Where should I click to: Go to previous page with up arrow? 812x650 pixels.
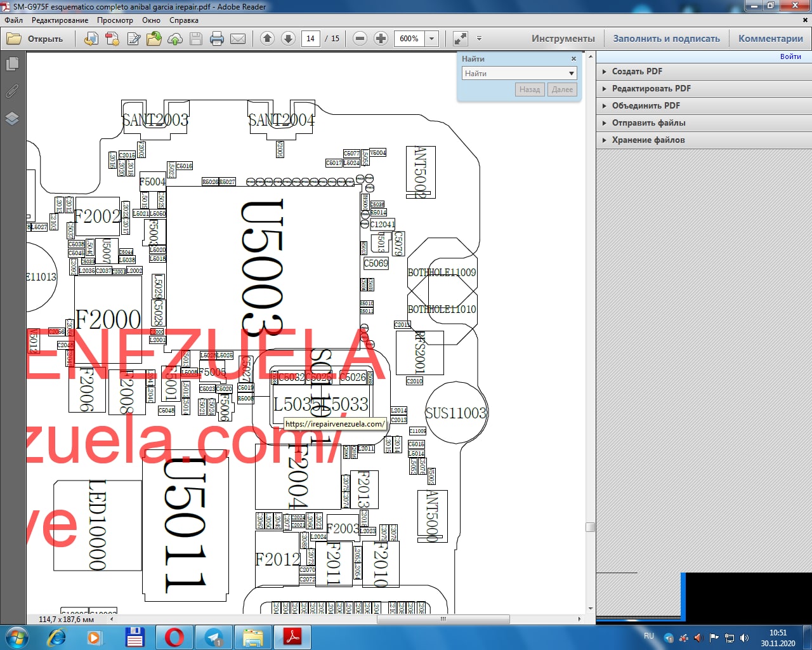pyautogui.click(x=267, y=39)
